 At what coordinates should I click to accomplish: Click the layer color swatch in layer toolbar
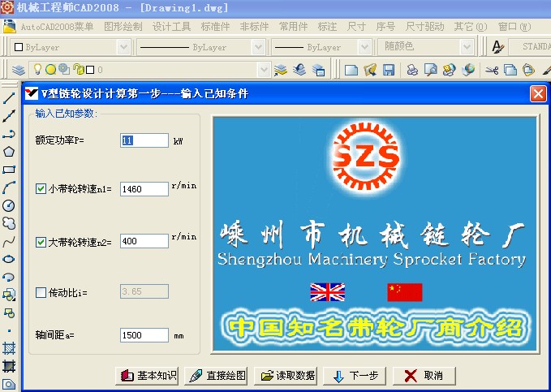[x=90, y=70]
